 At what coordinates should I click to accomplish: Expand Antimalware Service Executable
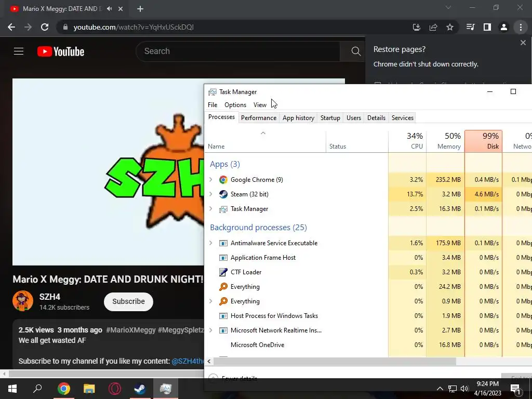tap(211, 243)
